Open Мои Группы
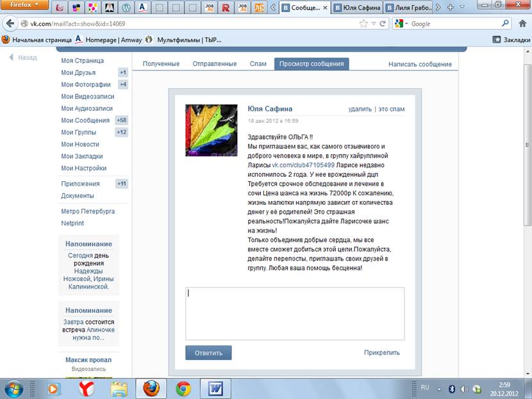This screenshot has height=399, width=532. click(x=78, y=132)
